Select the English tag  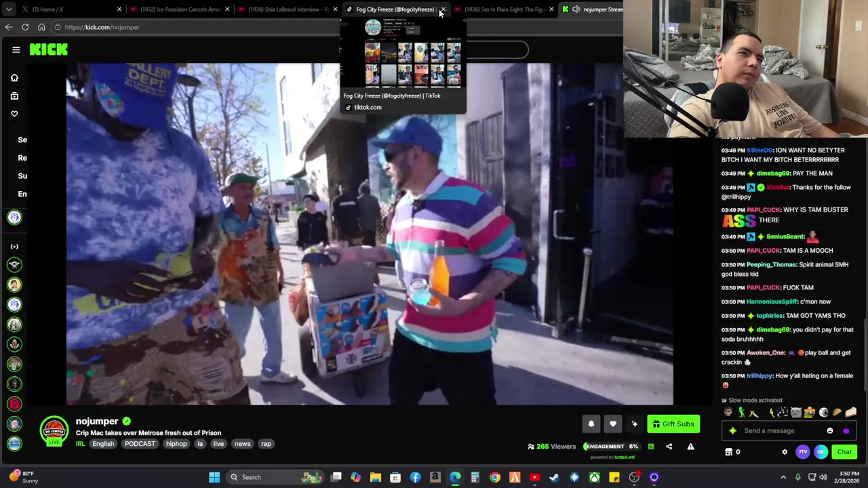(103, 444)
